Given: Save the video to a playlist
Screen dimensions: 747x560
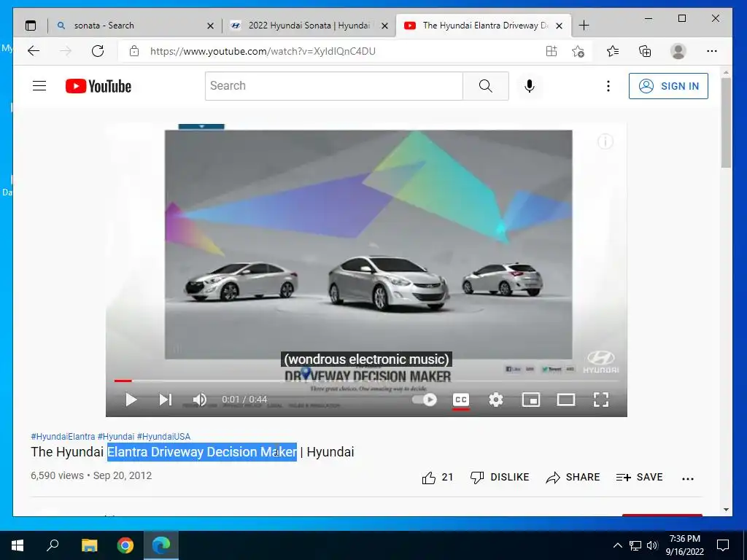Looking at the screenshot, I should pyautogui.click(x=639, y=477).
